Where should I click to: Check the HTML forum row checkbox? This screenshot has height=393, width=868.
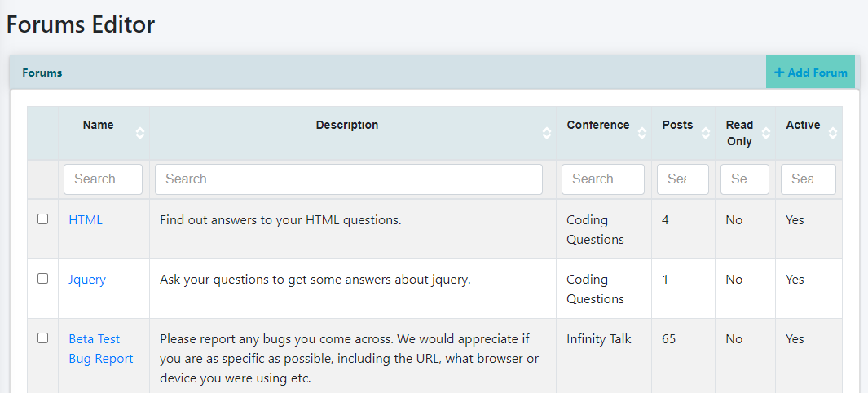tap(43, 219)
